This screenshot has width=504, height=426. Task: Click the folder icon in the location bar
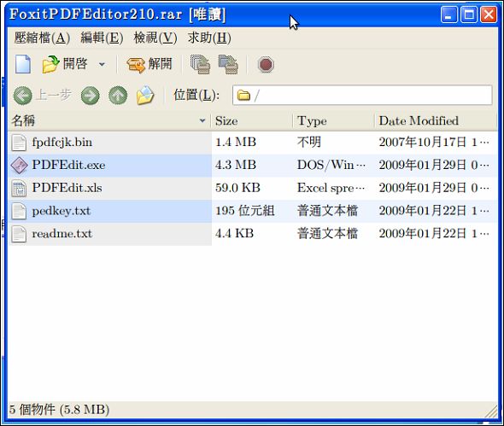click(243, 96)
